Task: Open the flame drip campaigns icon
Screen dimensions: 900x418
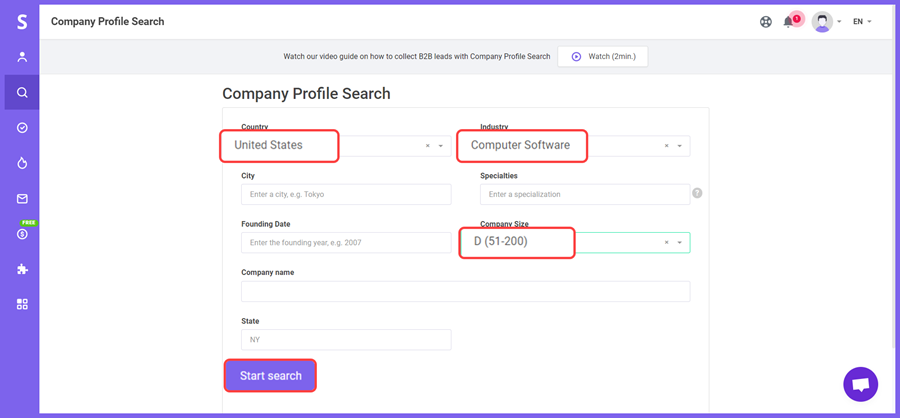Action: pos(22,163)
